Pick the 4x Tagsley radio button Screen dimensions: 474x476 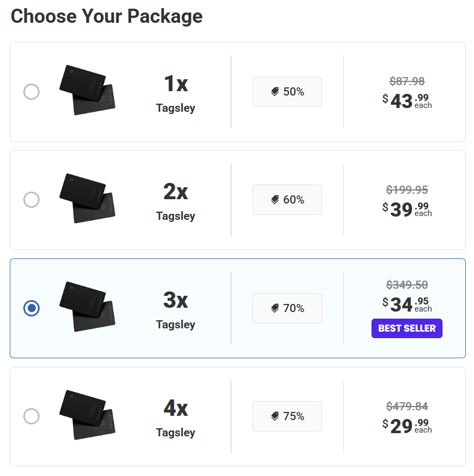click(x=31, y=416)
